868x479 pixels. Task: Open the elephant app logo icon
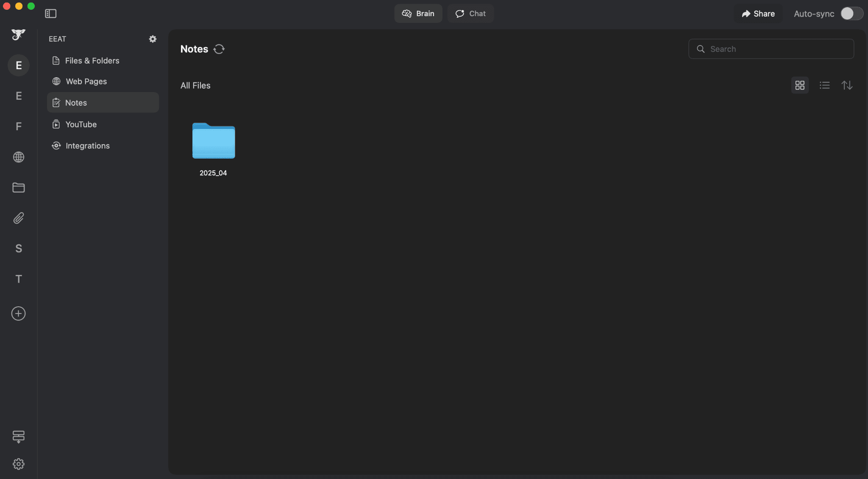pos(18,34)
